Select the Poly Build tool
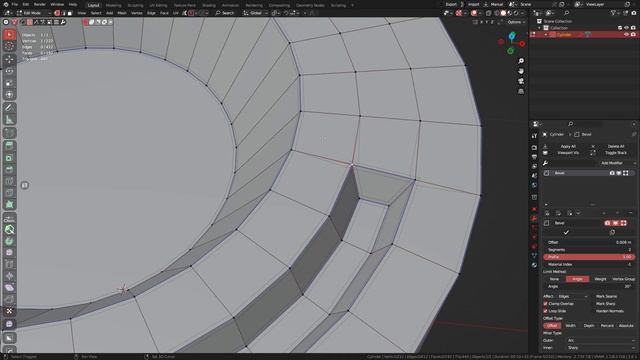This screenshot has width=640, height=360. [9, 204]
